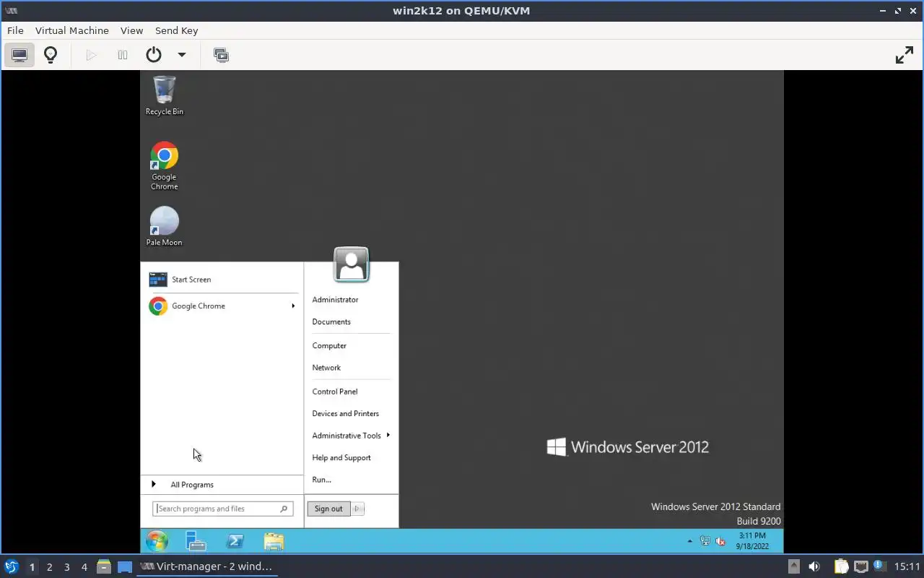Screen dimensions: 924x578
Task: Open Network from start menu
Action: tap(326, 368)
